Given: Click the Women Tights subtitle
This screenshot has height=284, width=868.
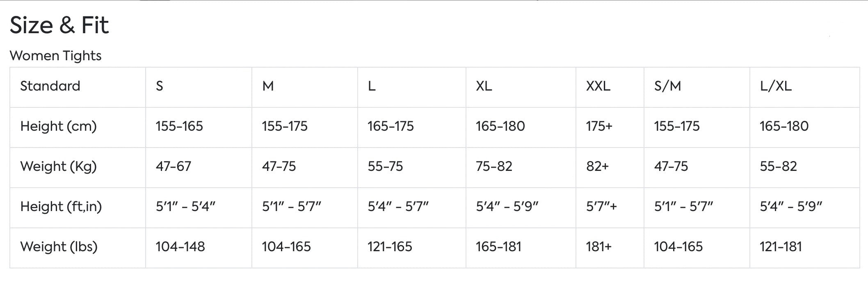Looking at the screenshot, I should coord(55,56).
